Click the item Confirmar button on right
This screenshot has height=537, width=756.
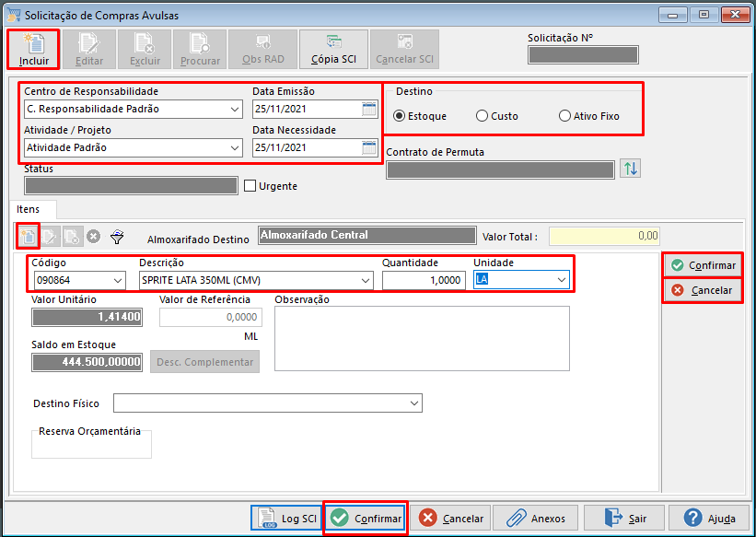(703, 265)
